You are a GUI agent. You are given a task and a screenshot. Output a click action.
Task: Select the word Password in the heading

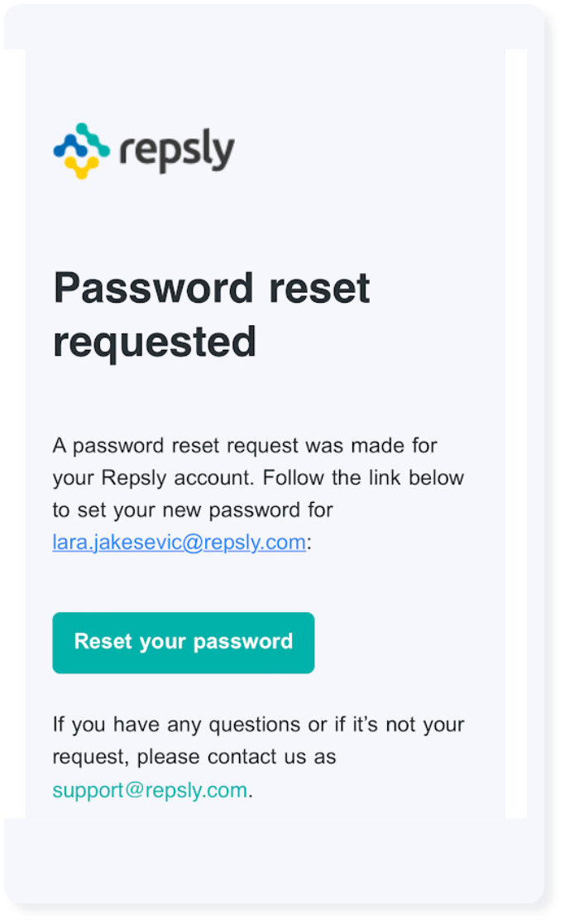coord(154,288)
